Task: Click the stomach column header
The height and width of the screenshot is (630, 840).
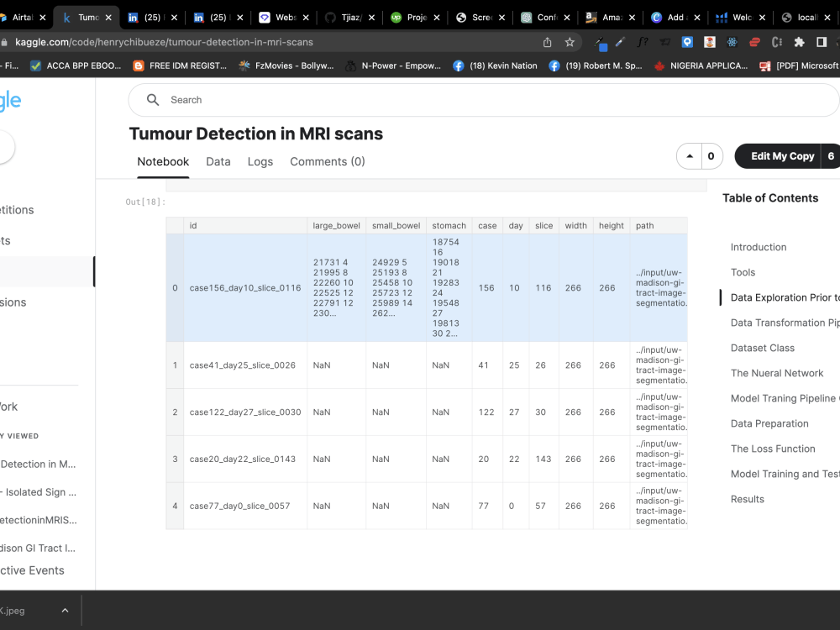Action: pyautogui.click(x=449, y=225)
